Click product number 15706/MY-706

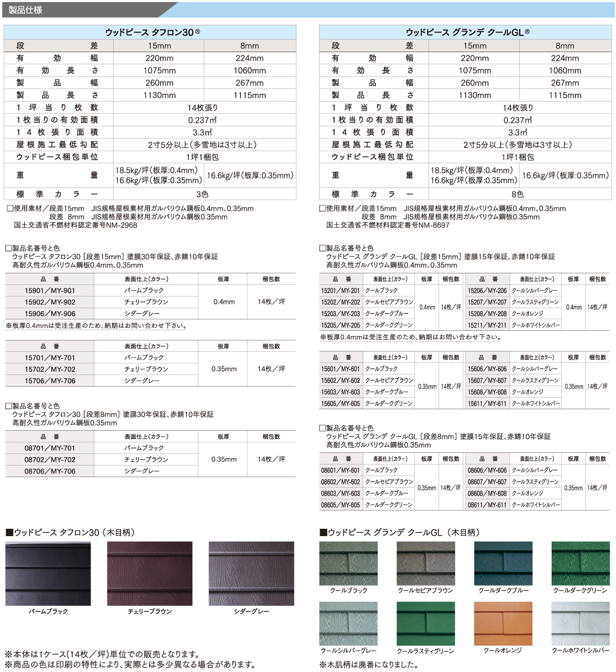coord(50,381)
